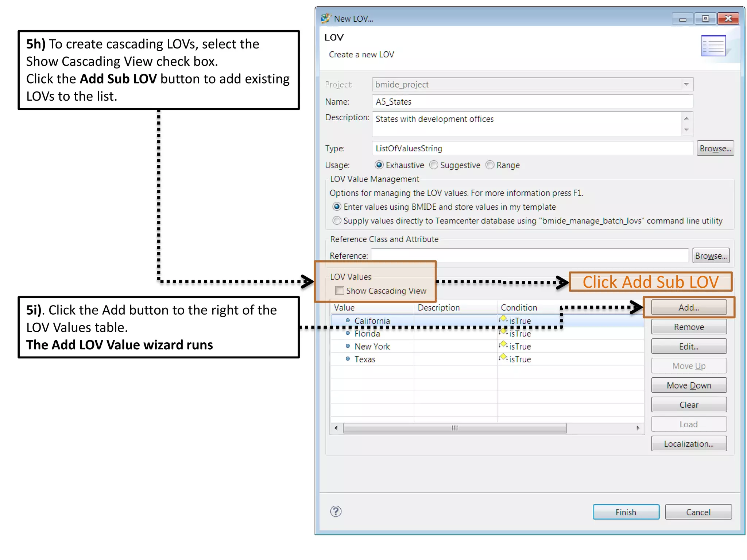Click in the Name input field
This screenshot has height=560, width=747.
click(532, 102)
